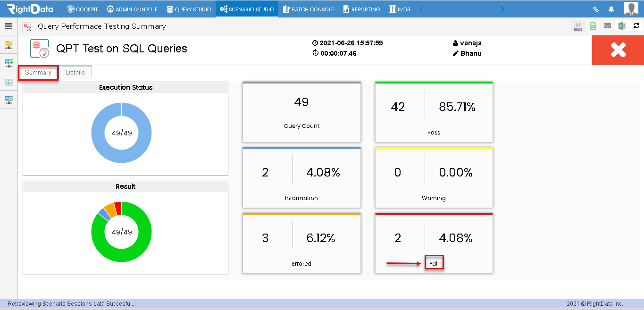The image size is (644, 310).
Task: Email the summary report using envelope icon
Action: [608, 26]
